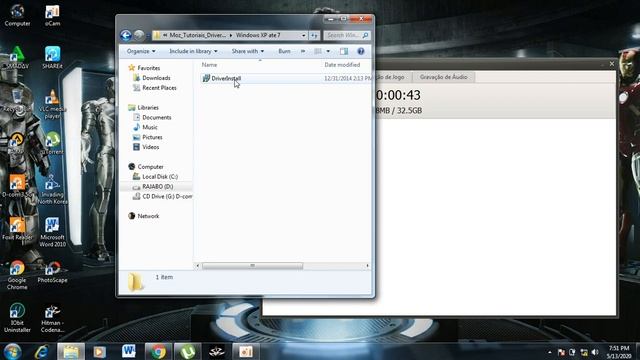Open Videos library

pos(151,147)
